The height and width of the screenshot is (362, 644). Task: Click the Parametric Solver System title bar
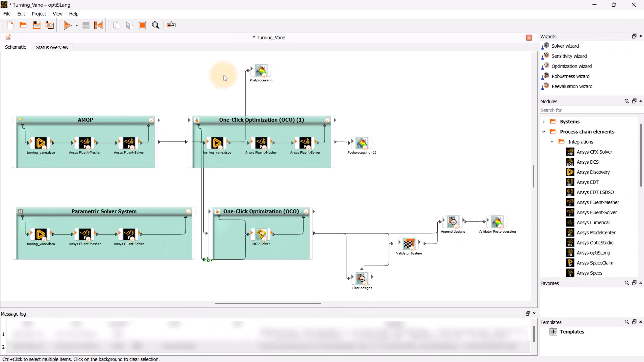[x=104, y=211]
